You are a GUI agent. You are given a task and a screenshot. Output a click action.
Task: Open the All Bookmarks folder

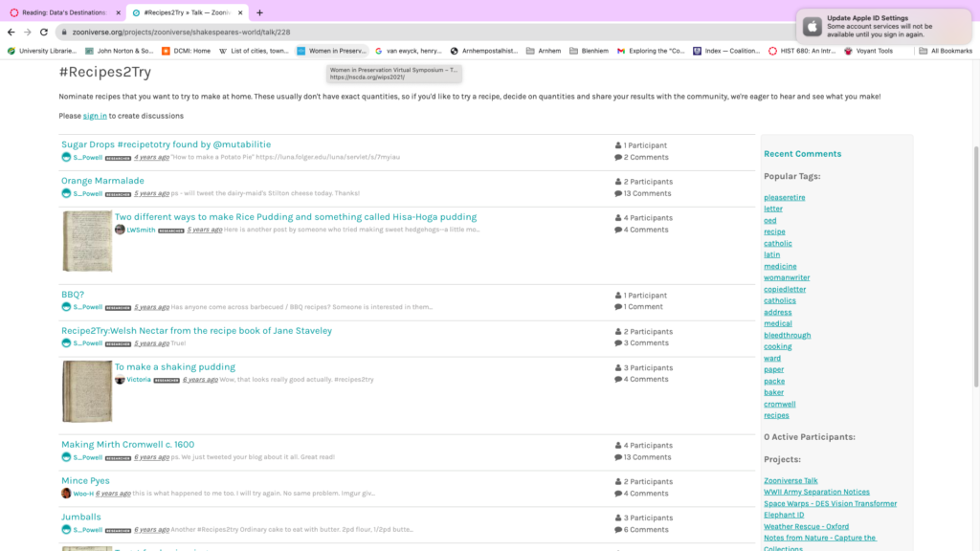[x=946, y=51]
